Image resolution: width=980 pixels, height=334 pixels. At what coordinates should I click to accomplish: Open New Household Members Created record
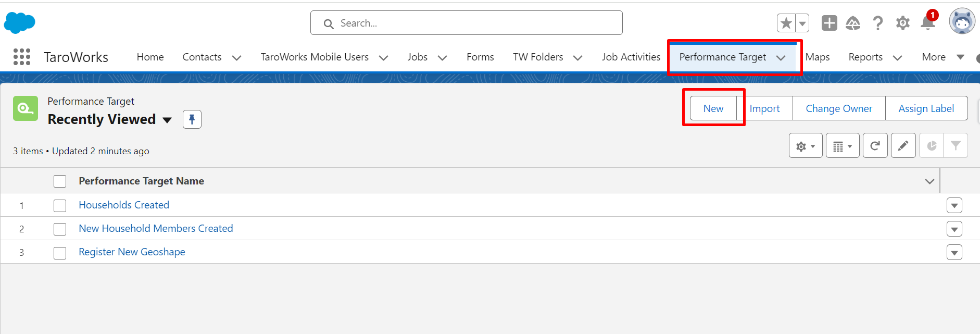pyautogui.click(x=156, y=228)
